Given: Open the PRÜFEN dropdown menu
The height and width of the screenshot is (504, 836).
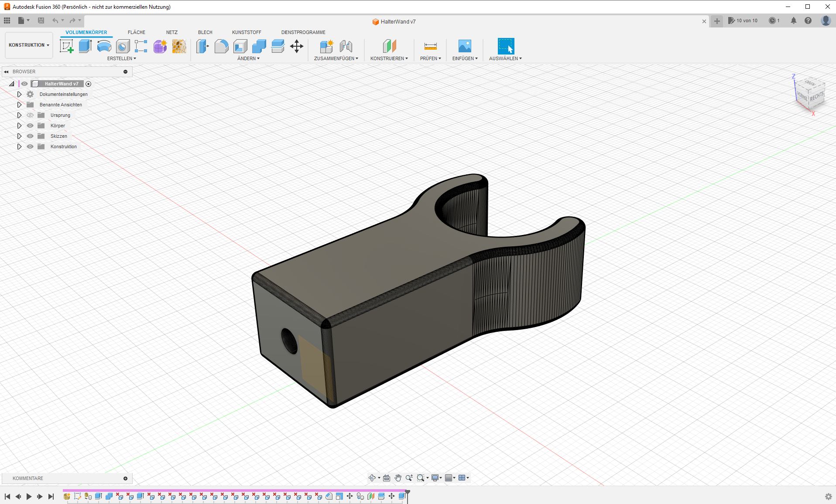Looking at the screenshot, I should pos(431,58).
